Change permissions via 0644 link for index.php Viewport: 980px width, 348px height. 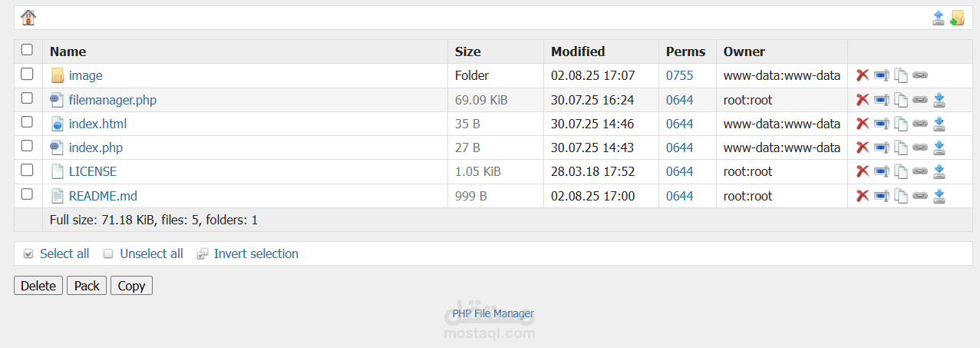tap(679, 147)
